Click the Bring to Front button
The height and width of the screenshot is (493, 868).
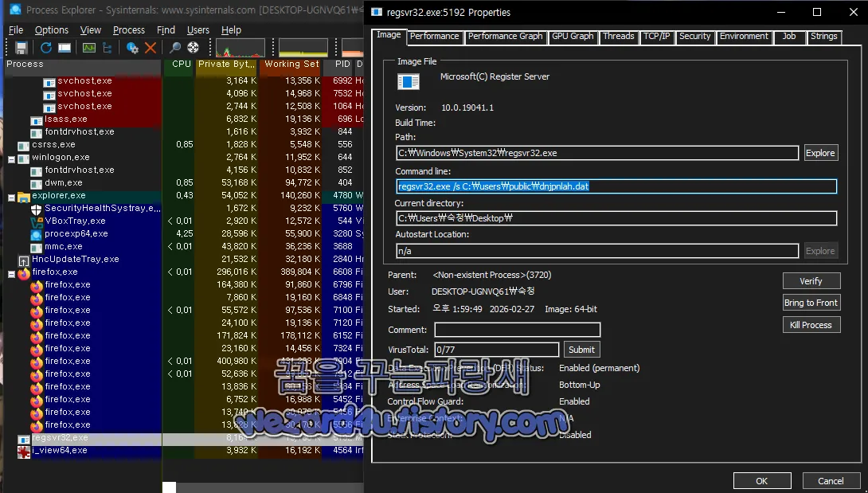[x=811, y=303]
